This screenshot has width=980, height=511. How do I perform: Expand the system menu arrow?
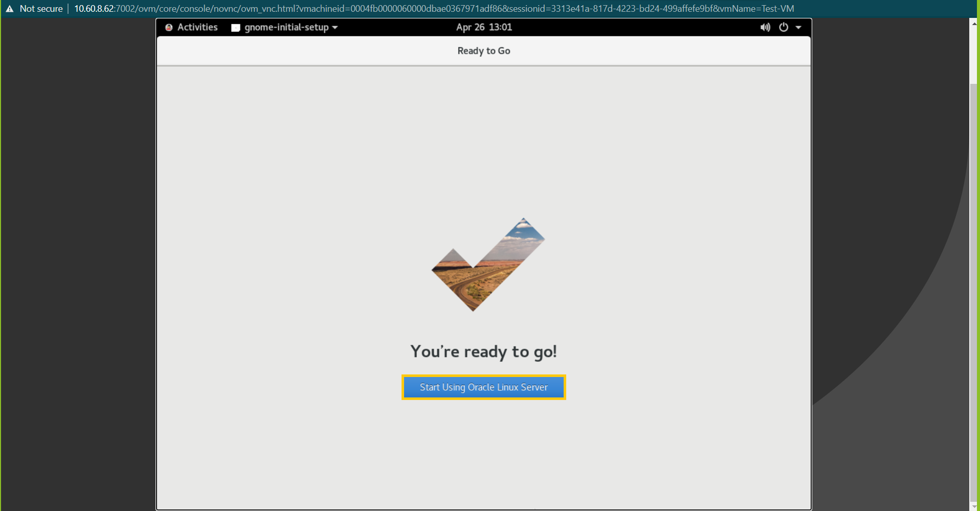pos(798,28)
